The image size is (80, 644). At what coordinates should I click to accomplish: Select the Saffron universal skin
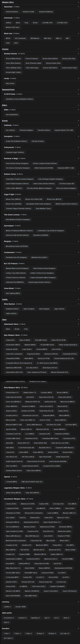[x=8, y=23]
